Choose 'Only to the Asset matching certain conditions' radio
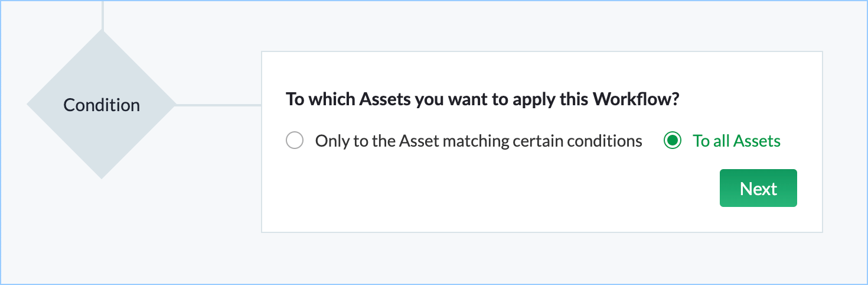This screenshot has width=868, height=285. pyautogui.click(x=295, y=141)
